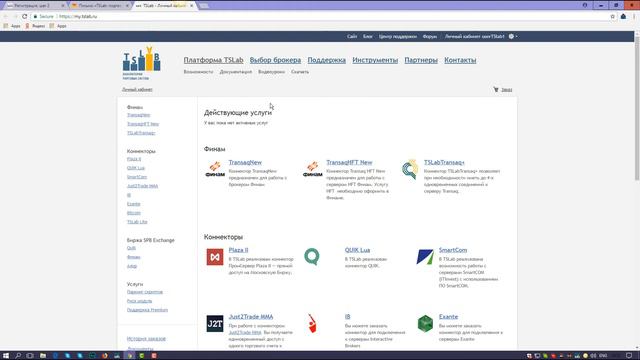Screen dimensions: 640x360
Task: Open the Finam icon for TransaqNew
Action: point(215,169)
